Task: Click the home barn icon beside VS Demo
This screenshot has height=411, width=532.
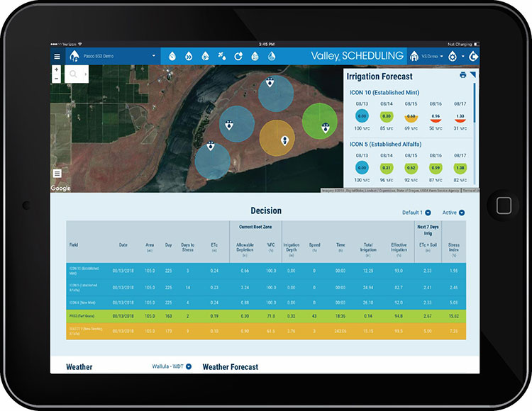Action: 414,56
